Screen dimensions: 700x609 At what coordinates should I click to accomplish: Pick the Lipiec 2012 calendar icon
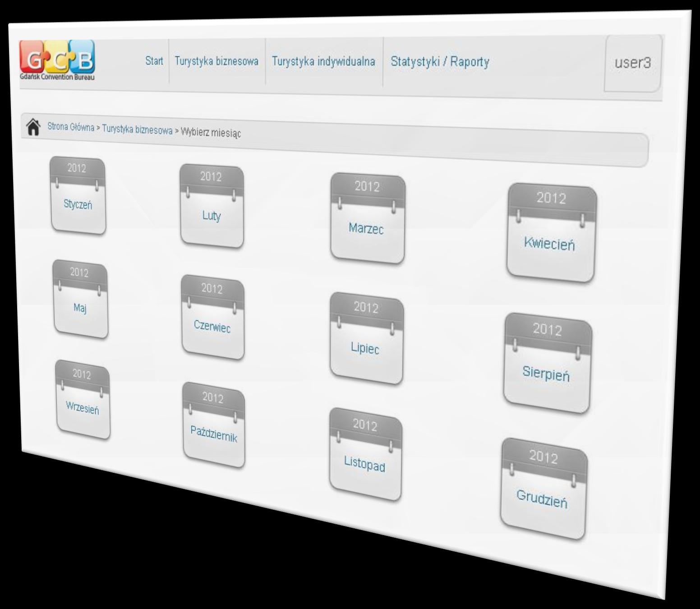coord(366,338)
